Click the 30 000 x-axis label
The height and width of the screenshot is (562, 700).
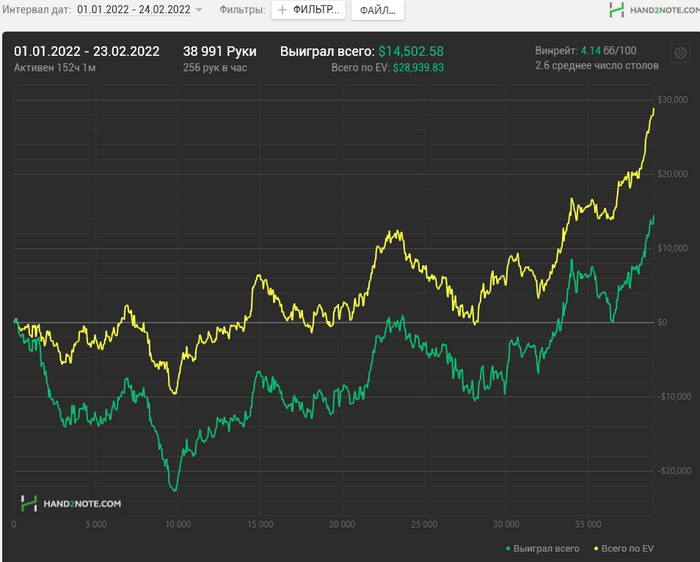(x=506, y=525)
